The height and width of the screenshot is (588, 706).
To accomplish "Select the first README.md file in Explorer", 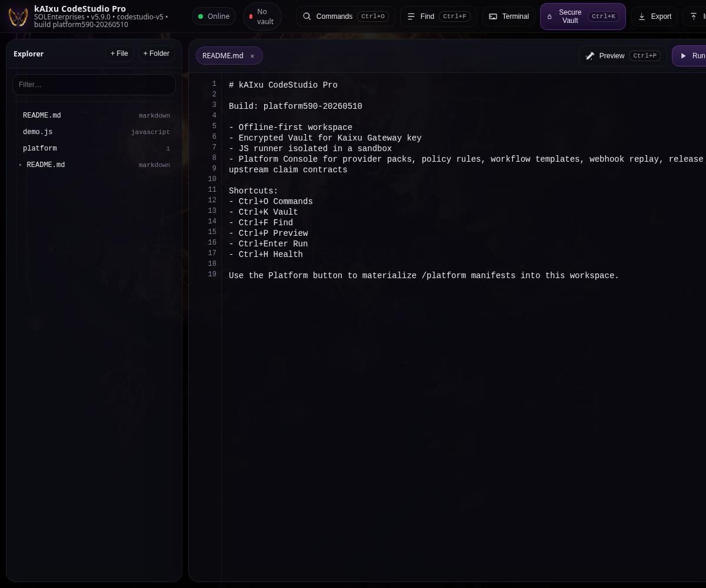I will tap(94, 116).
